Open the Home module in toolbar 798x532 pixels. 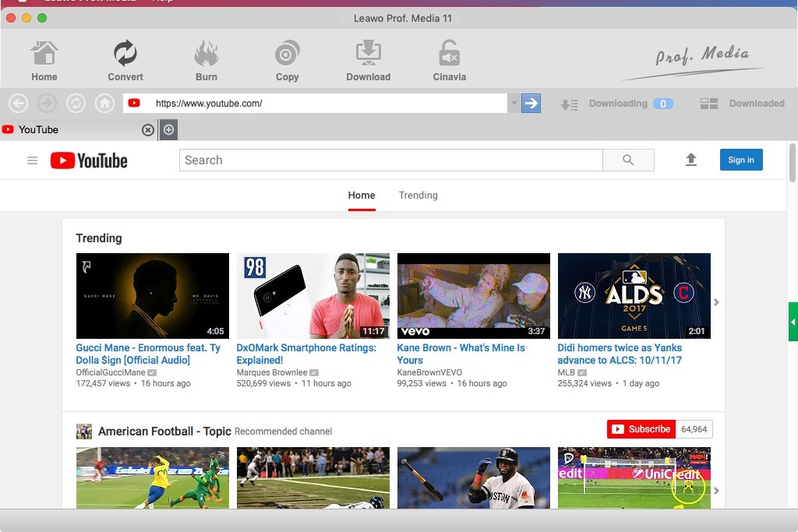[44, 61]
